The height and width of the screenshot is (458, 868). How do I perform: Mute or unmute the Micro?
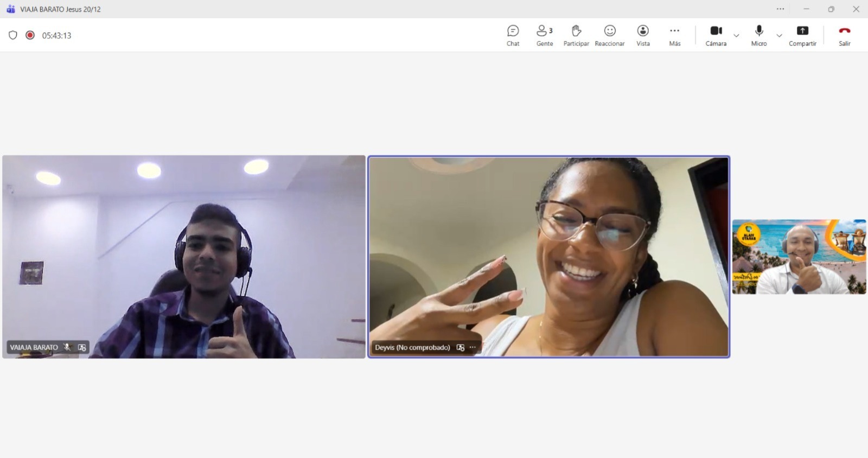(759, 35)
